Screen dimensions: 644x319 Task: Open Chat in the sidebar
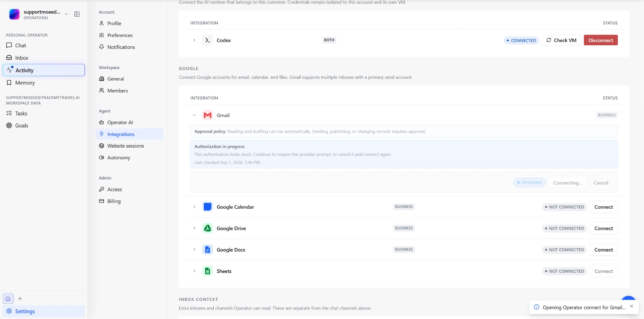point(44,45)
